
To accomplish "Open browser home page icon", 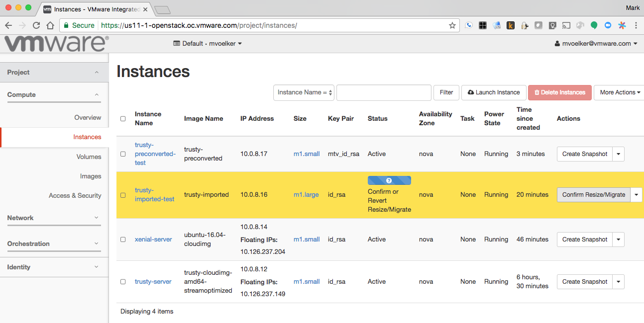I will (x=50, y=25).
